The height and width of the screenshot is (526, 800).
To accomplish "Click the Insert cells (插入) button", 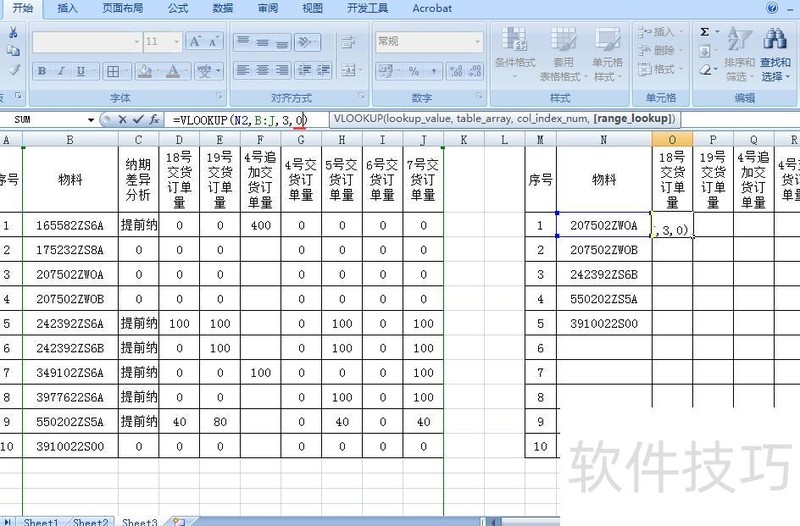I will click(x=660, y=32).
